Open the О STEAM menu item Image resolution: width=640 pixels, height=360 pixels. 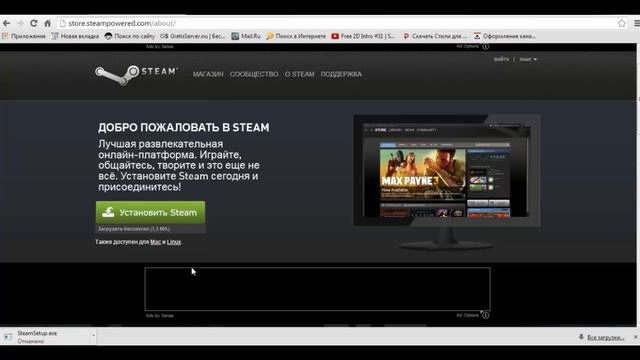299,74
